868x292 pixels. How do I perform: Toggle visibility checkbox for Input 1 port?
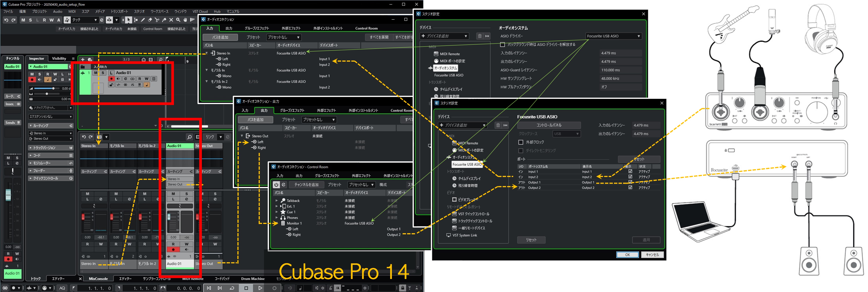630,171
